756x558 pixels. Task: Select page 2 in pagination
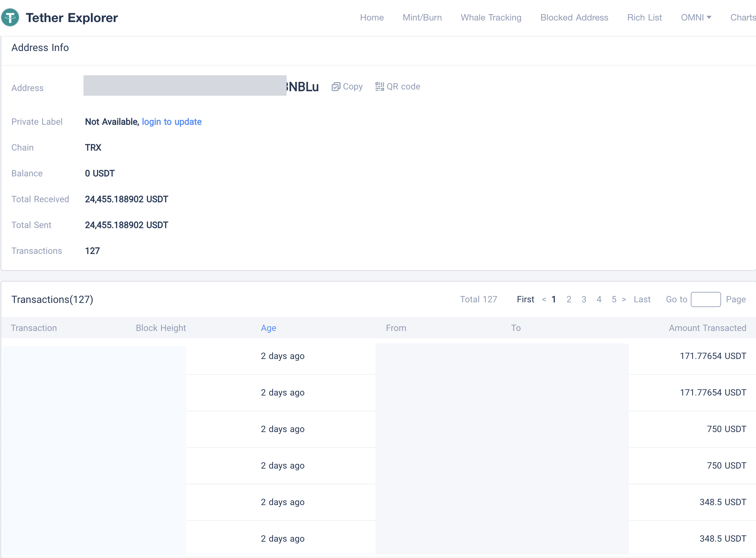(x=569, y=299)
